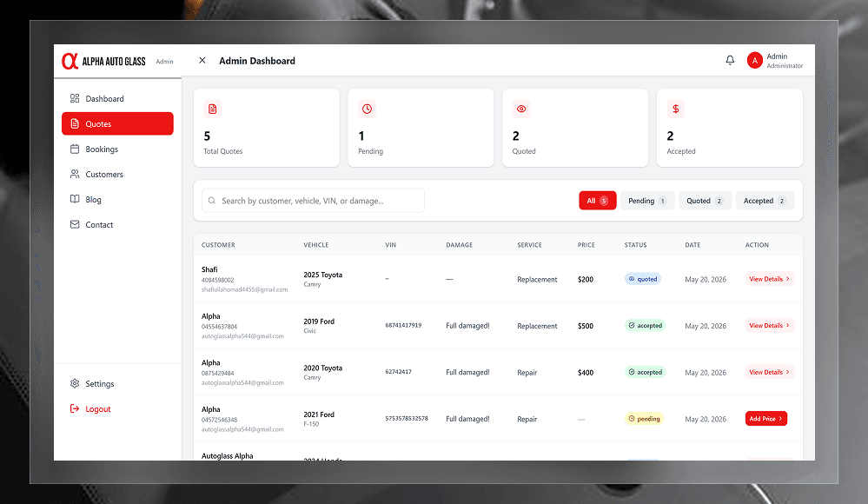Click the Settings gear icon
The height and width of the screenshot is (504, 868).
coord(75,384)
